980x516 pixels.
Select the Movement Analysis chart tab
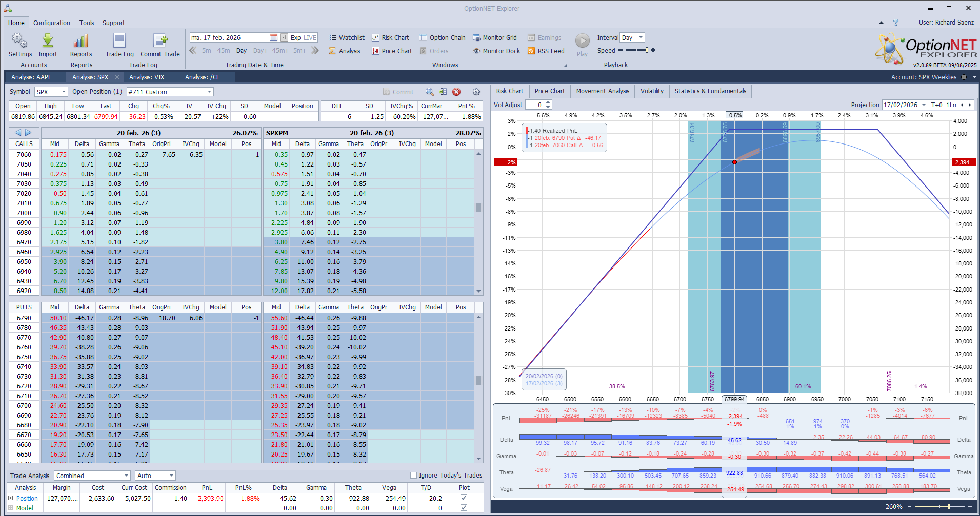[x=603, y=91]
